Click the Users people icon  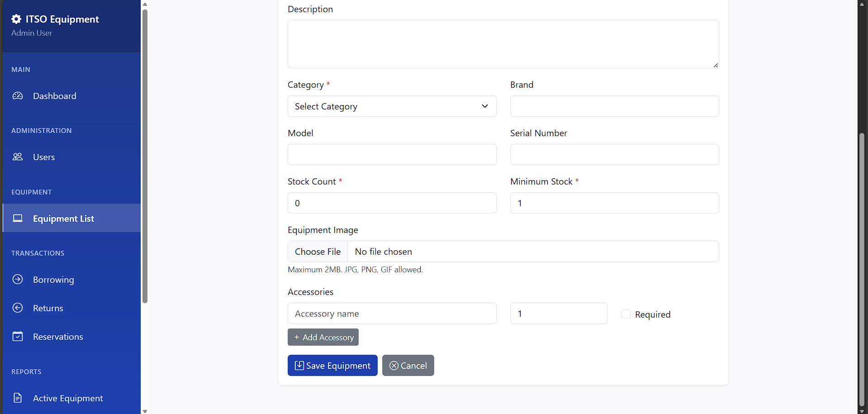[x=18, y=157]
